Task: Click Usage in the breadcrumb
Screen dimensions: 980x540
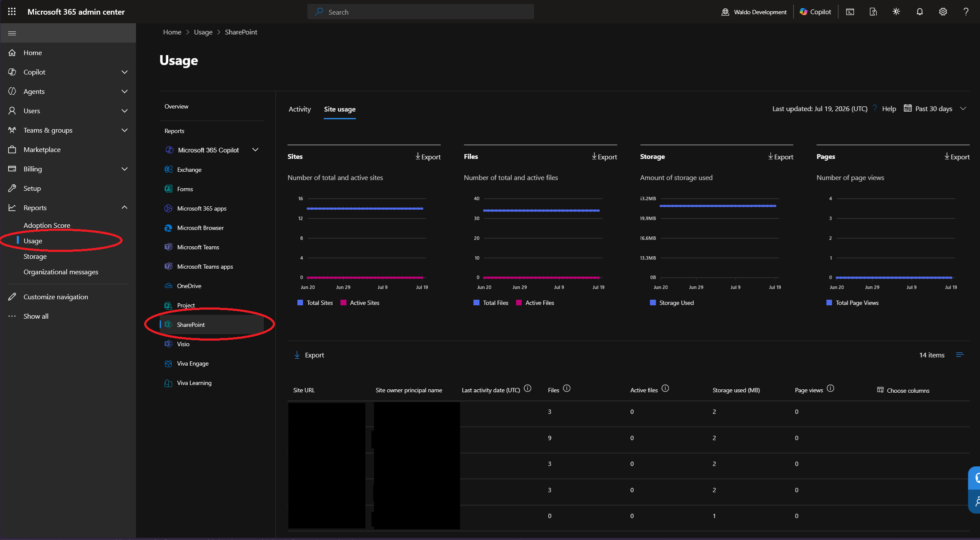Action: tap(203, 32)
